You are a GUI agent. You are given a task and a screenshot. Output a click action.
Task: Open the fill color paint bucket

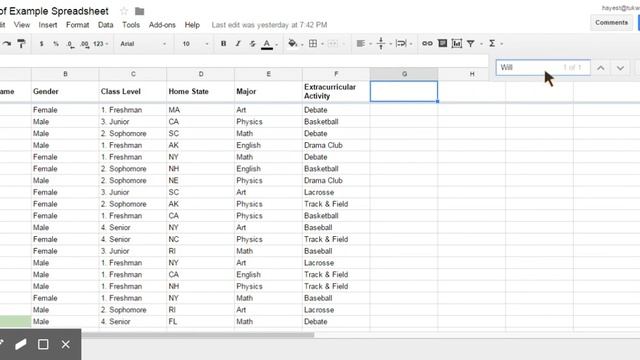[293, 43]
